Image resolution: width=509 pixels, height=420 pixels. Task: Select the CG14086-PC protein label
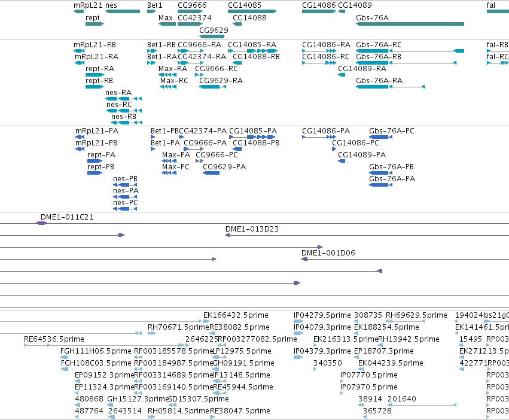[x=355, y=143]
